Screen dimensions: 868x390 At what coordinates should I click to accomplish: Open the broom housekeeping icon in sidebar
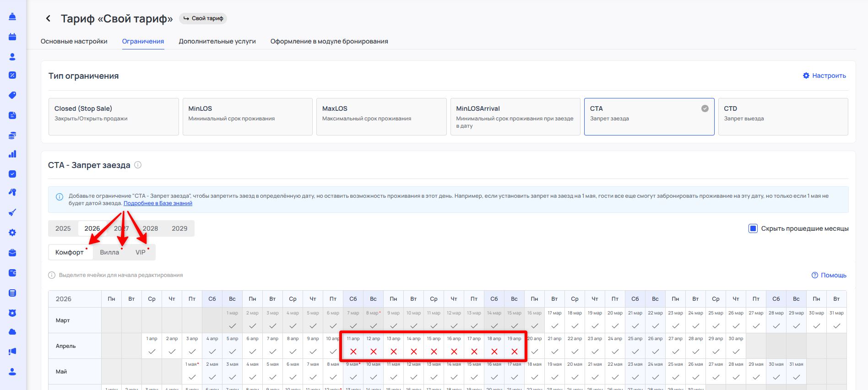pos(12,212)
